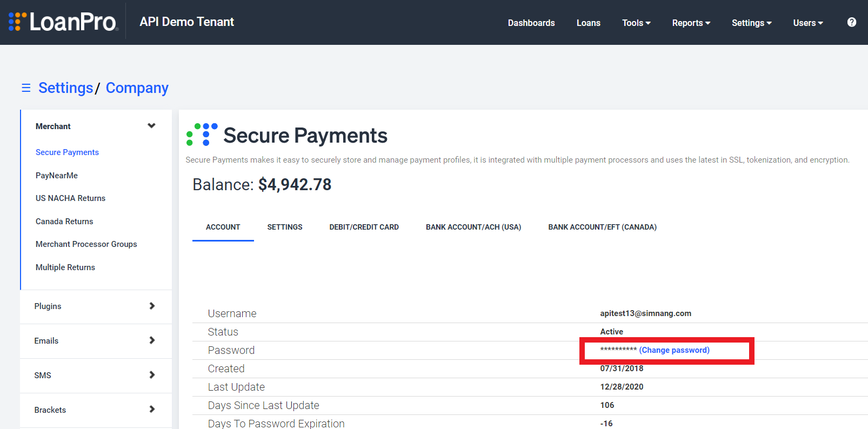
Task: Open the Reports dropdown menu
Action: (x=691, y=23)
